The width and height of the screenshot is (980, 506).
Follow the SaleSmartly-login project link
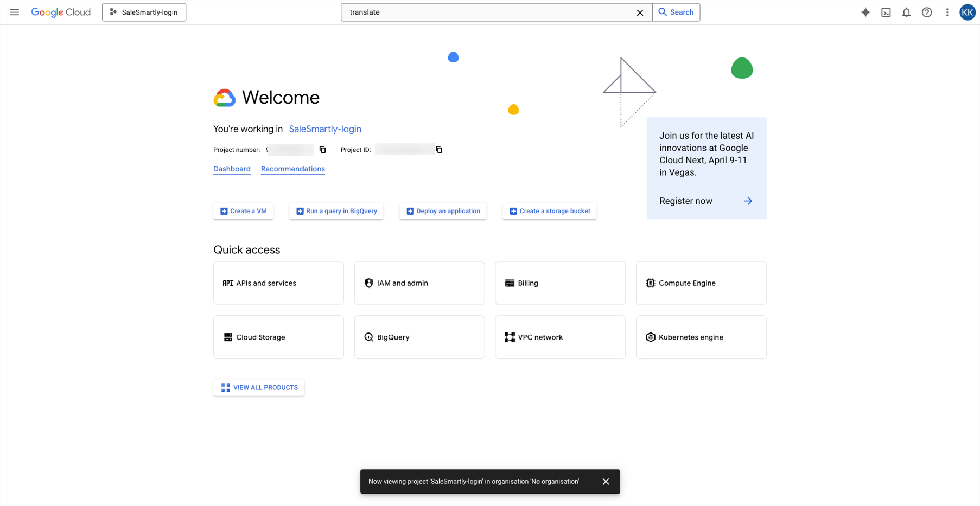pyautogui.click(x=324, y=129)
